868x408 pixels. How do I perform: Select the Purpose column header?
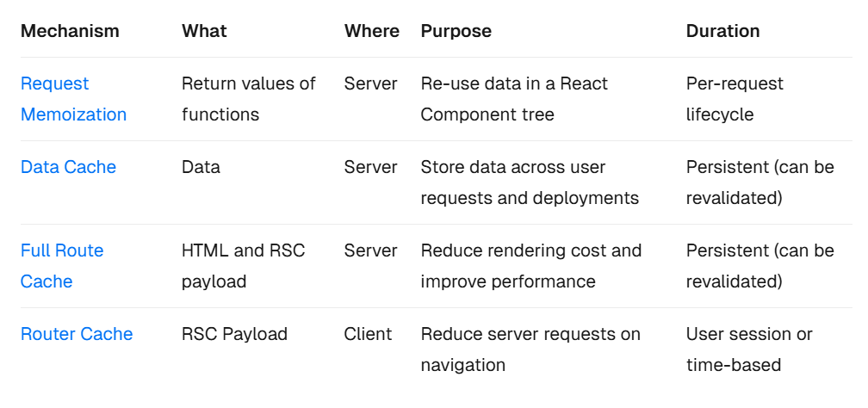point(456,31)
